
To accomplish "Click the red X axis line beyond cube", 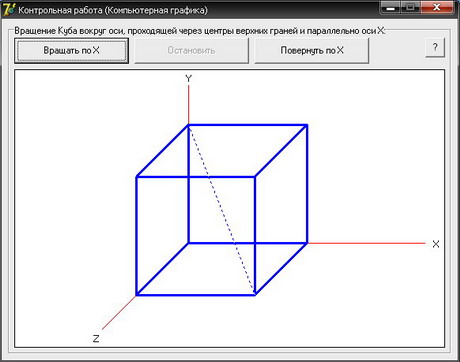I will (366, 243).
